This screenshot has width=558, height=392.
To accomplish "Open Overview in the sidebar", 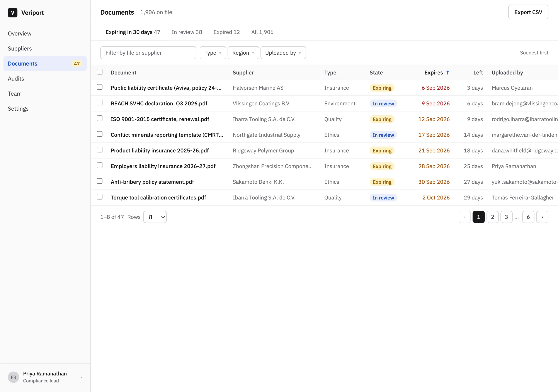I will tap(45, 34).
